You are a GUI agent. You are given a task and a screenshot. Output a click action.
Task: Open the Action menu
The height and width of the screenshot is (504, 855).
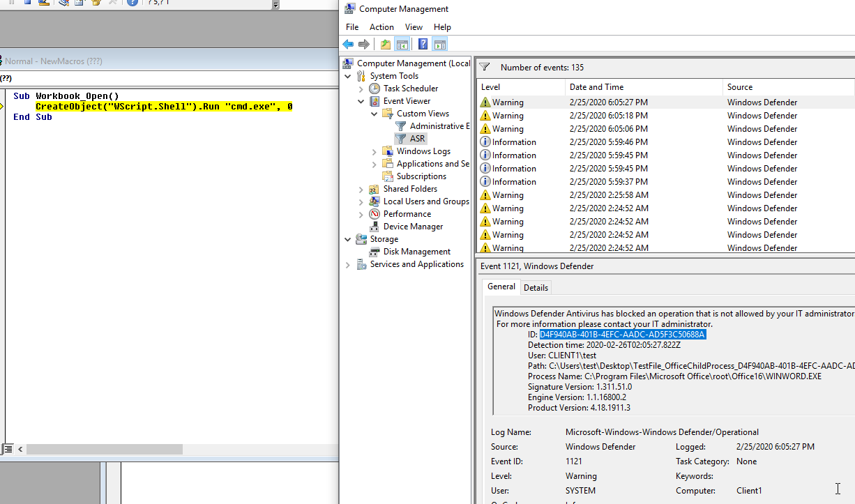point(381,27)
